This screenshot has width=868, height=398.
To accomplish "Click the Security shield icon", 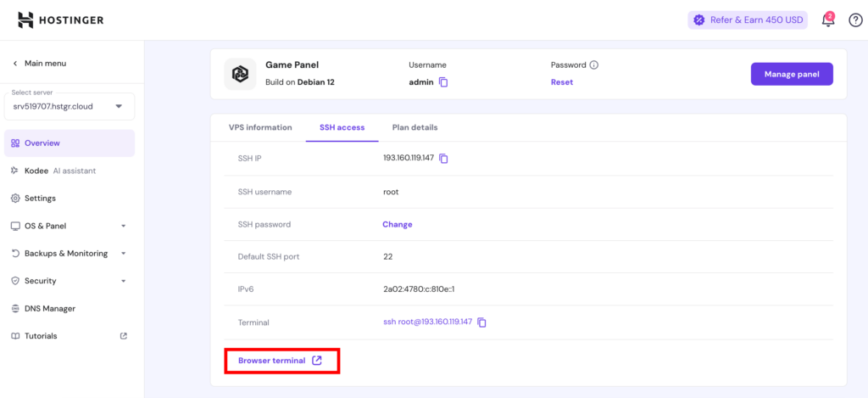I will click(x=15, y=281).
